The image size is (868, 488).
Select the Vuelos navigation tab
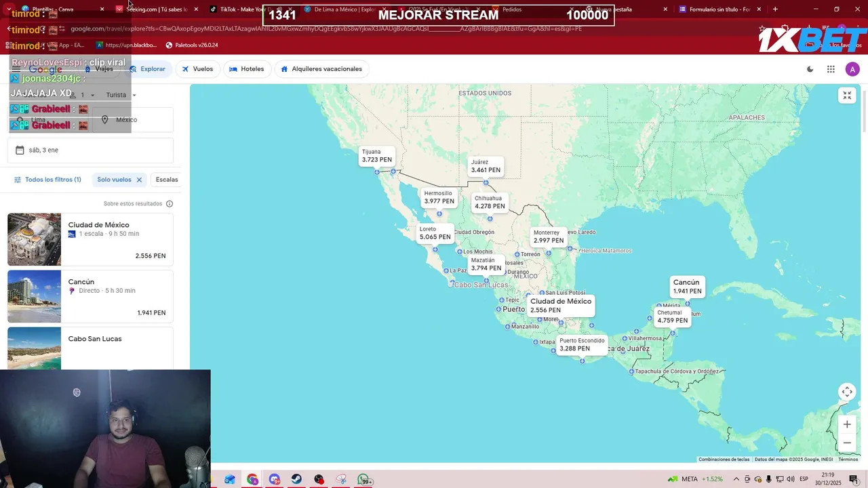197,69
